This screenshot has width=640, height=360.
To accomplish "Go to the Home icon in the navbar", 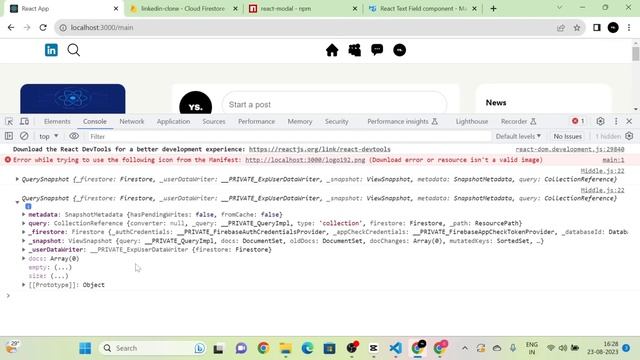I will 332,50.
